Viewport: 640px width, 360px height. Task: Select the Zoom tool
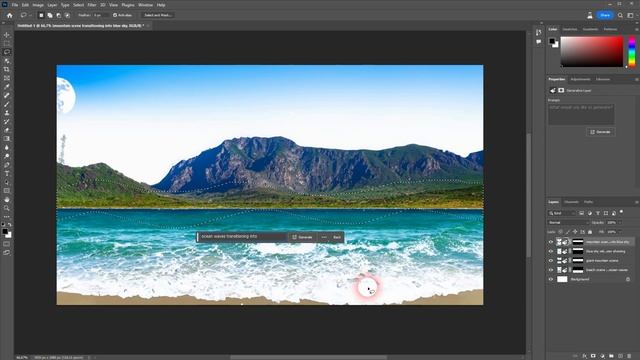[7, 208]
